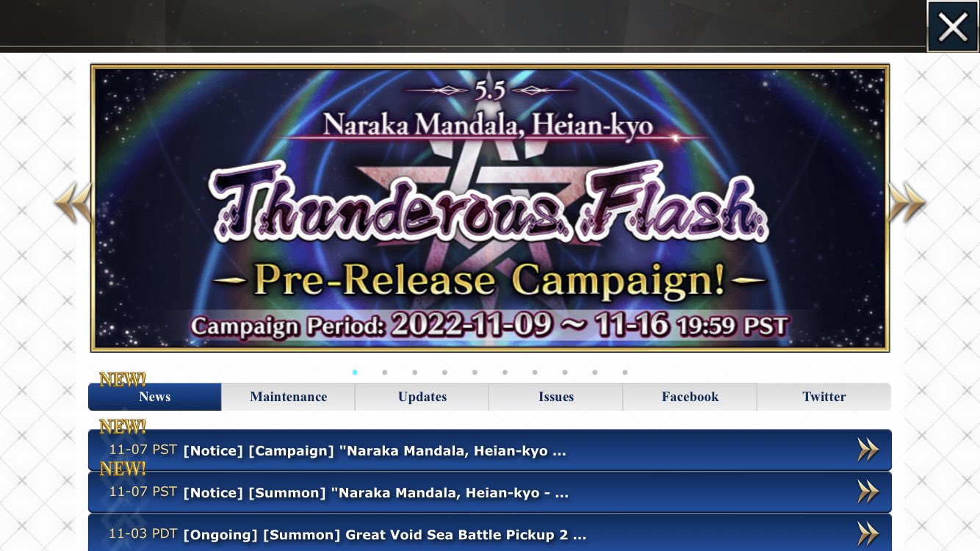Image resolution: width=980 pixels, height=551 pixels.
Task: Open Great Void Sea Battle Pickup 2 notice
Action: click(x=490, y=533)
